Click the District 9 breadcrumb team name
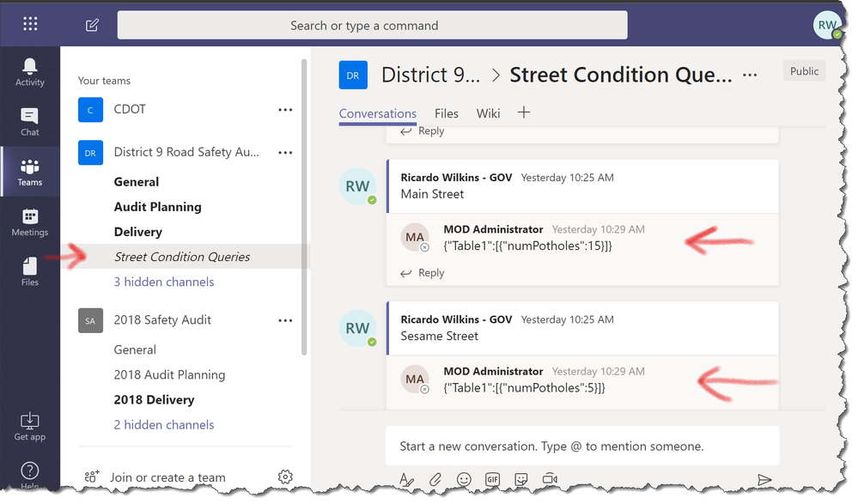 430,75
